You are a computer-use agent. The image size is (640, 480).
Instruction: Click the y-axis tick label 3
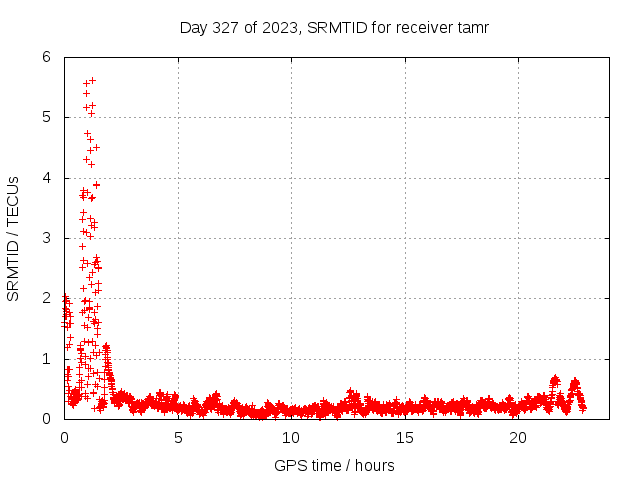(x=46, y=238)
